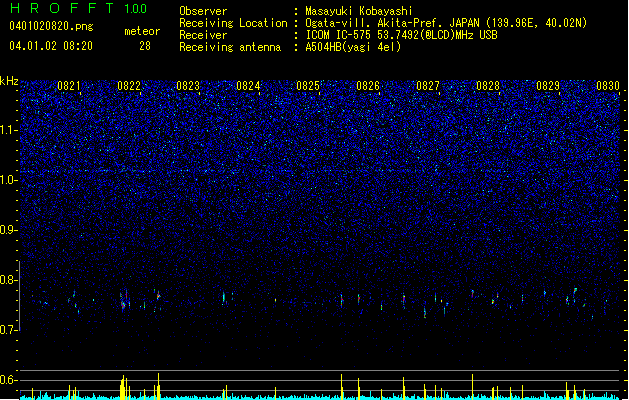Click the 0.7 kHz axis label
629x400 pixels.
point(9,330)
